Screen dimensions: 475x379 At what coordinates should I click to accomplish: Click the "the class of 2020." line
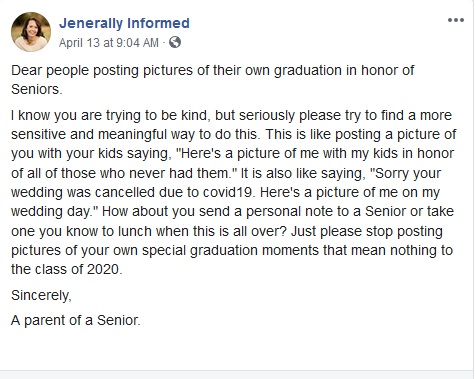coord(67,269)
